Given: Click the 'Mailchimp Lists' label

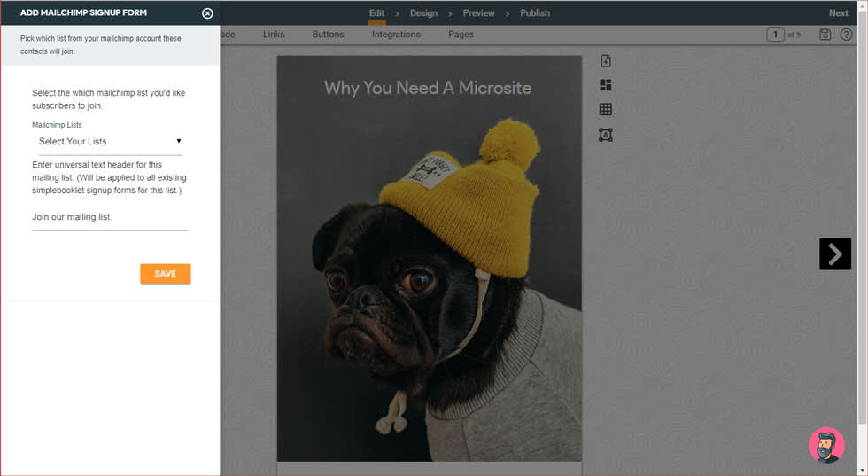Looking at the screenshot, I should [x=57, y=125].
